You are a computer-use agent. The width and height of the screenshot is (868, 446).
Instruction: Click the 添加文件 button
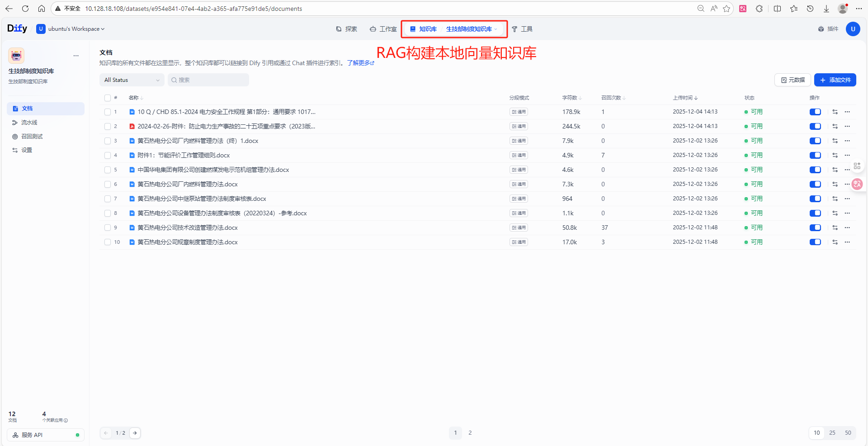(835, 80)
